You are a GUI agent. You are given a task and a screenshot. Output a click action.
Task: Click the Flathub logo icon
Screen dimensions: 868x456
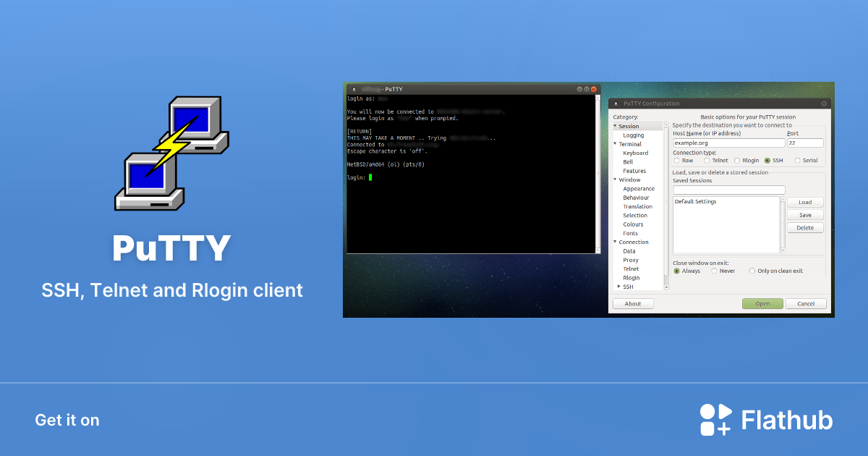pos(715,418)
